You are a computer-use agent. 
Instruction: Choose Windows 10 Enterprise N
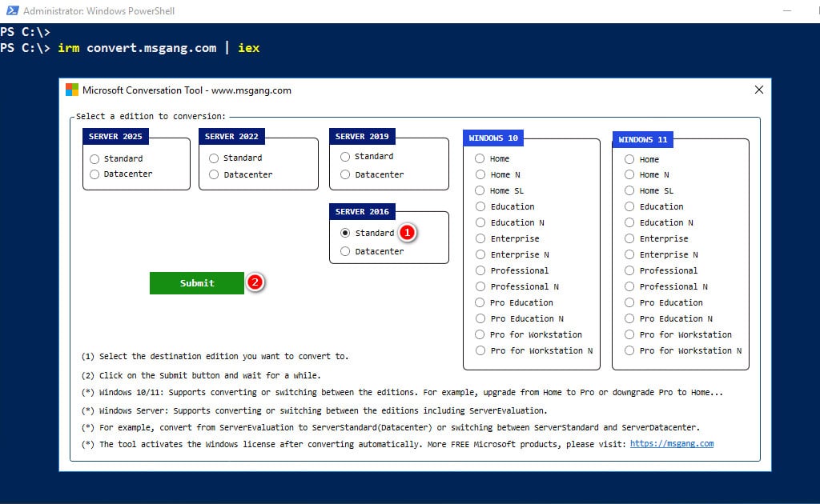pyautogui.click(x=480, y=254)
